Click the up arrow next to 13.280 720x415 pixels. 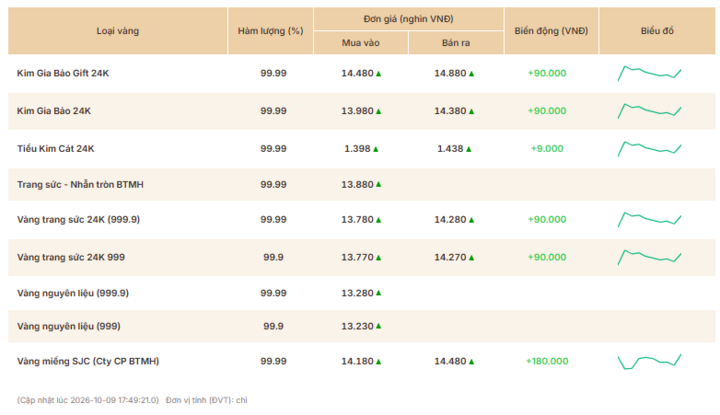(378, 293)
